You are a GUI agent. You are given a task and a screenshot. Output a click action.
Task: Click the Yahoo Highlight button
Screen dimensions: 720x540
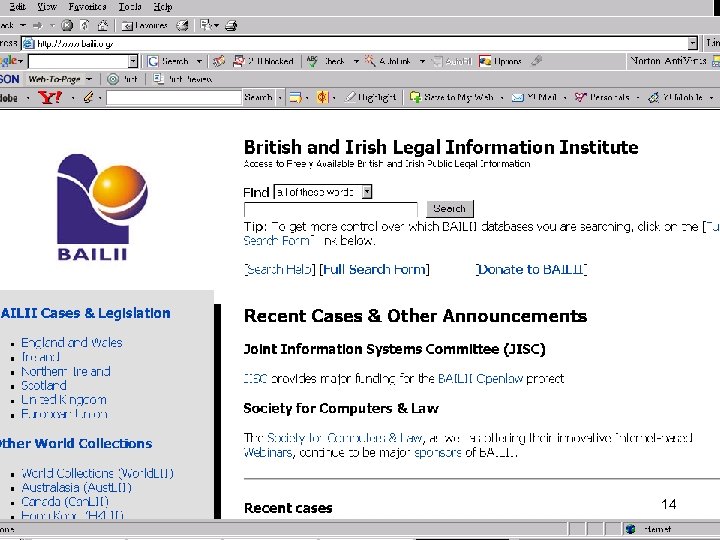click(x=370, y=97)
